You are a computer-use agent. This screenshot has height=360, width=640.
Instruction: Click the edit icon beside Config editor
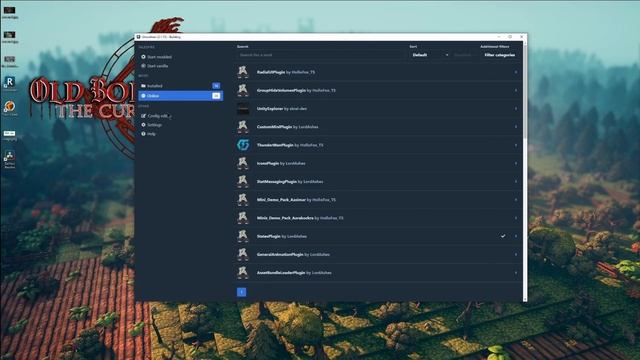point(143,116)
